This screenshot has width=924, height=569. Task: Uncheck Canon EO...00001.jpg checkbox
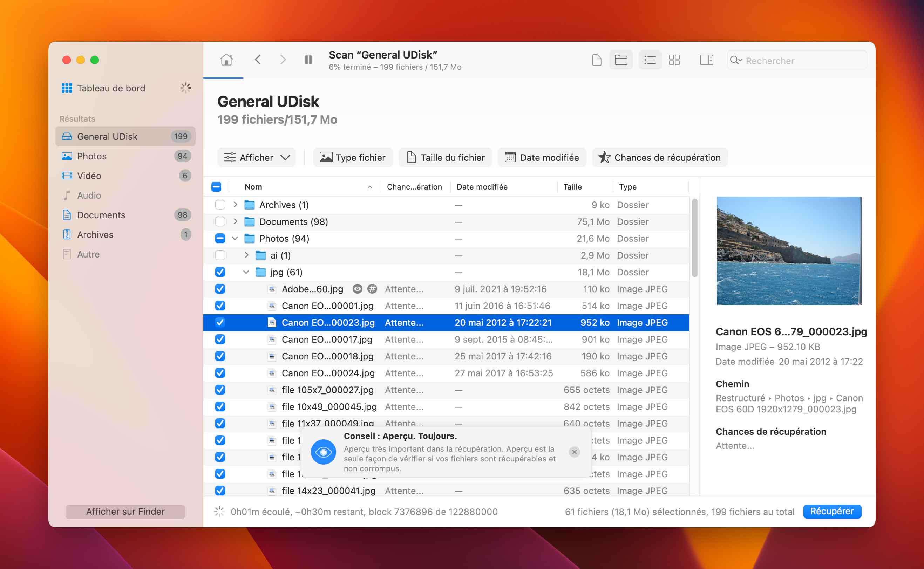220,306
